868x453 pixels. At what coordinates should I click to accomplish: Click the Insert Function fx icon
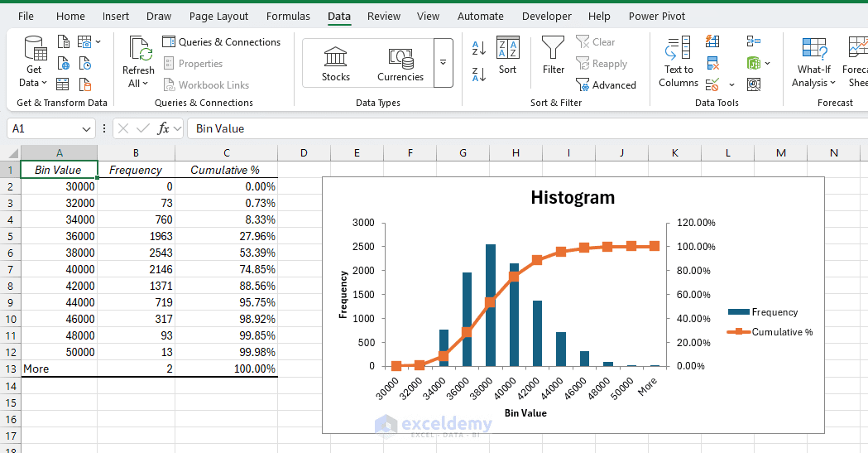click(163, 128)
